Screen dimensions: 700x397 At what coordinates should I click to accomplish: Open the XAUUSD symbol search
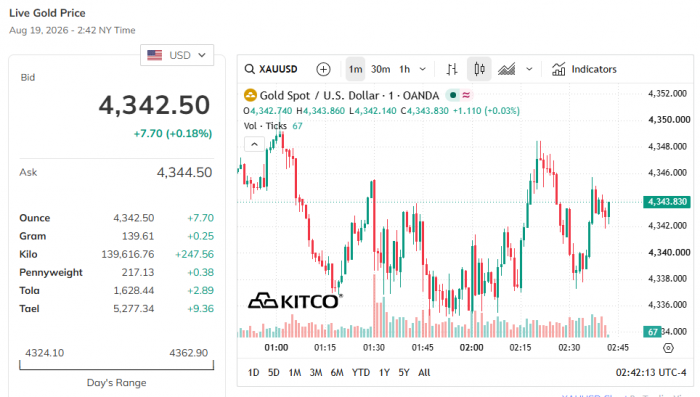[271, 69]
